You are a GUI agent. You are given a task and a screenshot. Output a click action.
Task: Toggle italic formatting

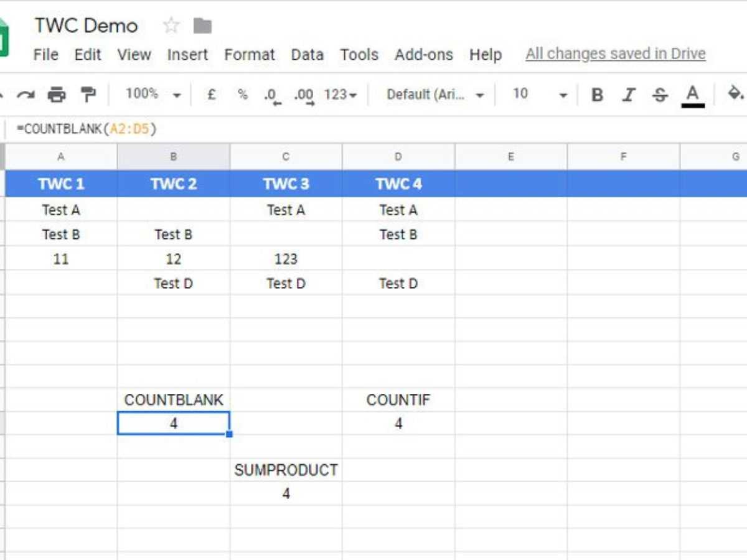pyautogui.click(x=629, y=95)
